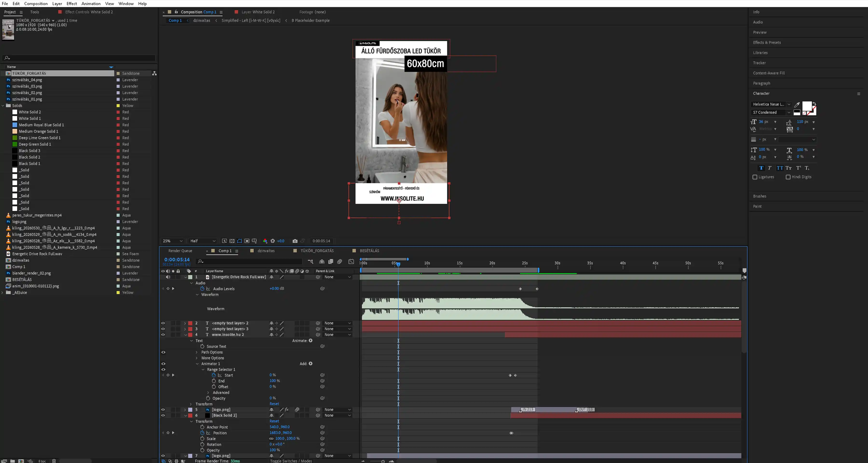The image size is (868, 463).
Task: Open the Graph Editor
Action: 351,261
